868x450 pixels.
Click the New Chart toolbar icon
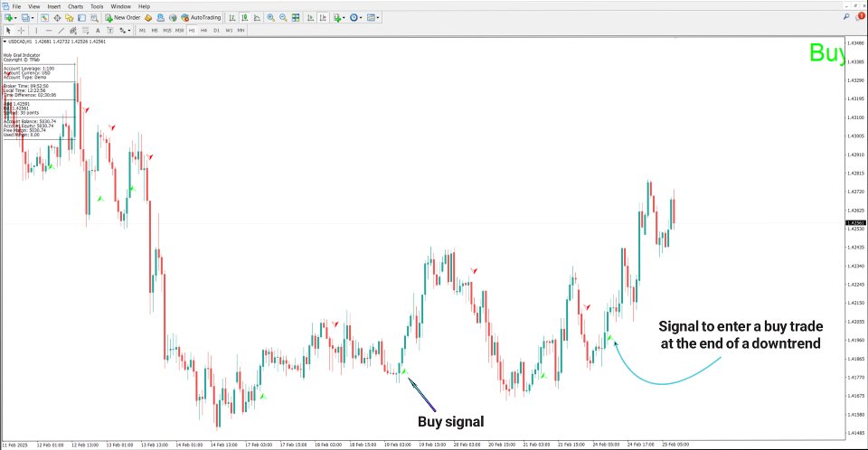pyautogui.click(x=8, y=18)
